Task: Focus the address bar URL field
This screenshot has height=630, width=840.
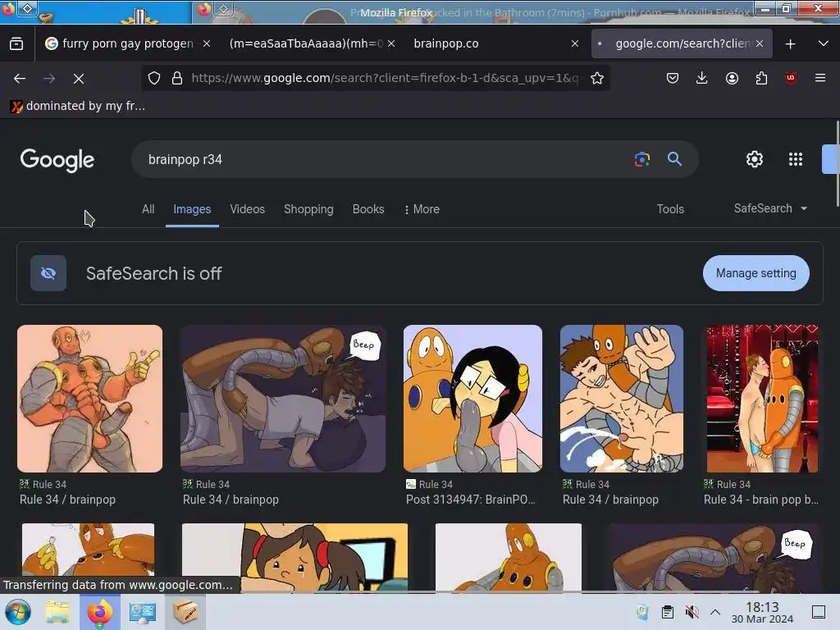Action: click(385, 78)
